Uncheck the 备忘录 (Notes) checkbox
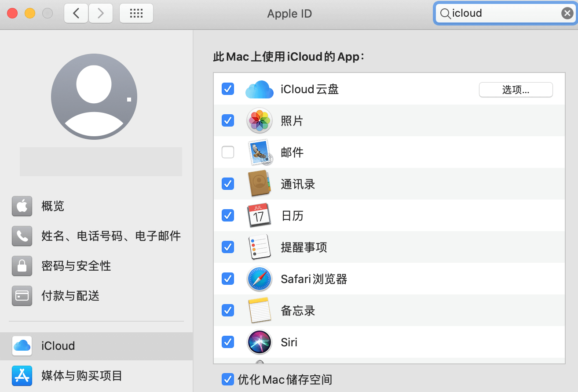 click(228, 310)
